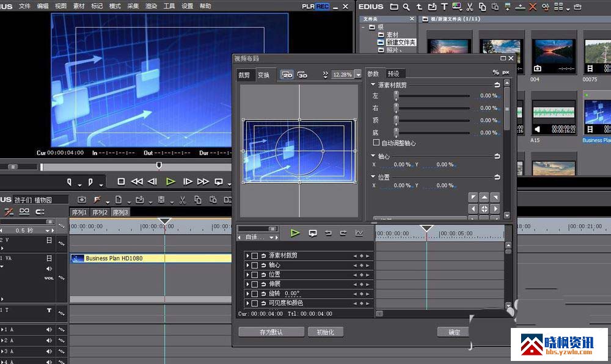Click the 底 crop value 0.00 %

489,133
